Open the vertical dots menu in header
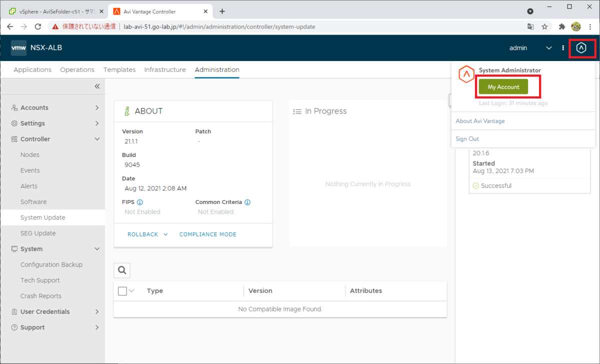This screenshot has height=364, width=600. [x=563, y=48]
